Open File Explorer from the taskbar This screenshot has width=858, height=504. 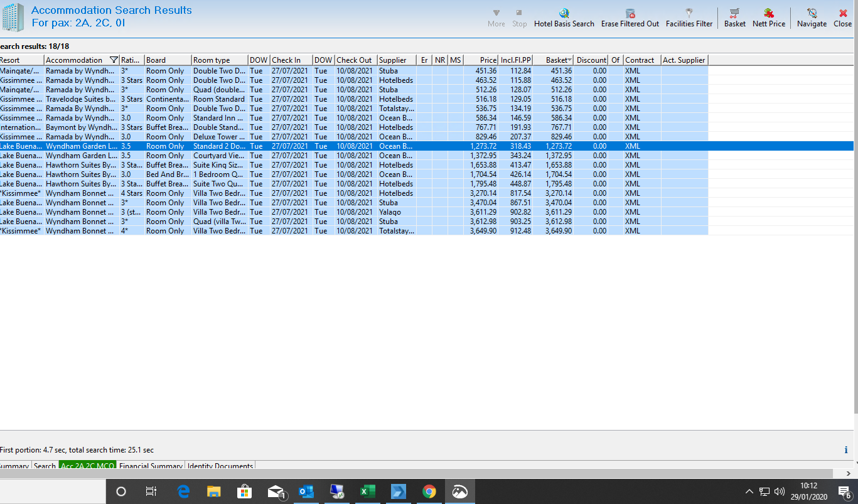point(214,491)
